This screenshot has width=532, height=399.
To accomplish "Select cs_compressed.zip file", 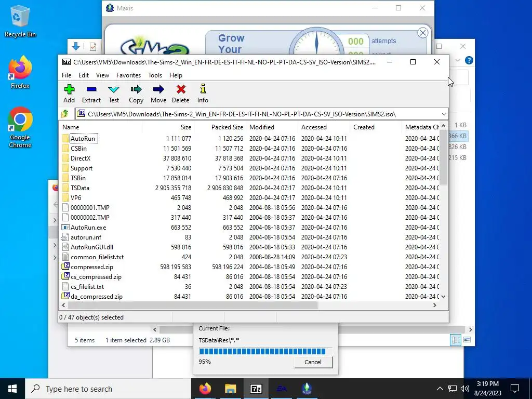I will 96,277.
